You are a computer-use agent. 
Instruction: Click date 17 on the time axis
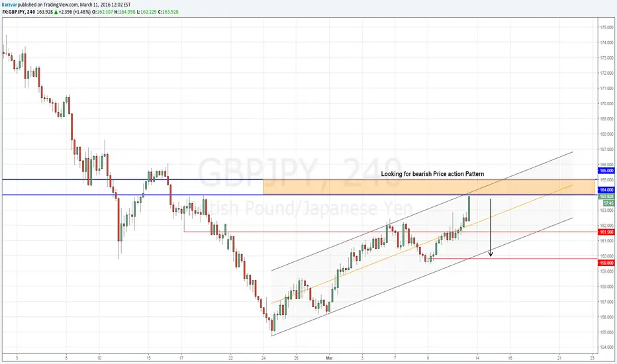(x=181, y=358)
